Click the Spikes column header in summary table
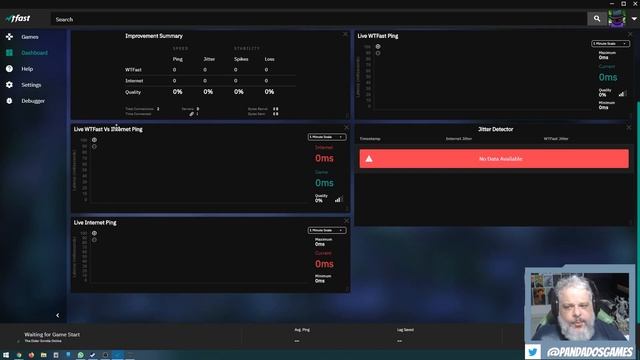The width and height of the screenshot is (640, 360). coord(241,59)
